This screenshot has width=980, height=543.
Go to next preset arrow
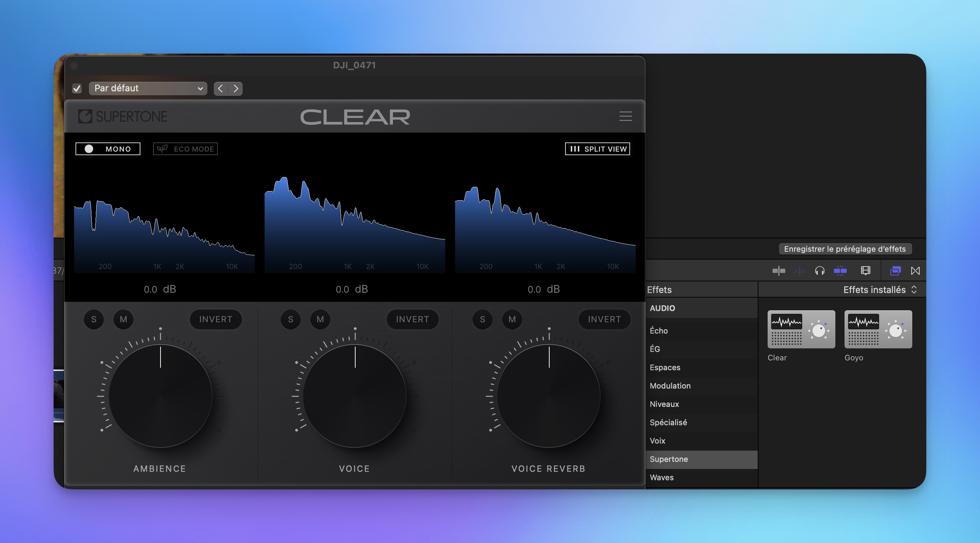click(236, 89)
